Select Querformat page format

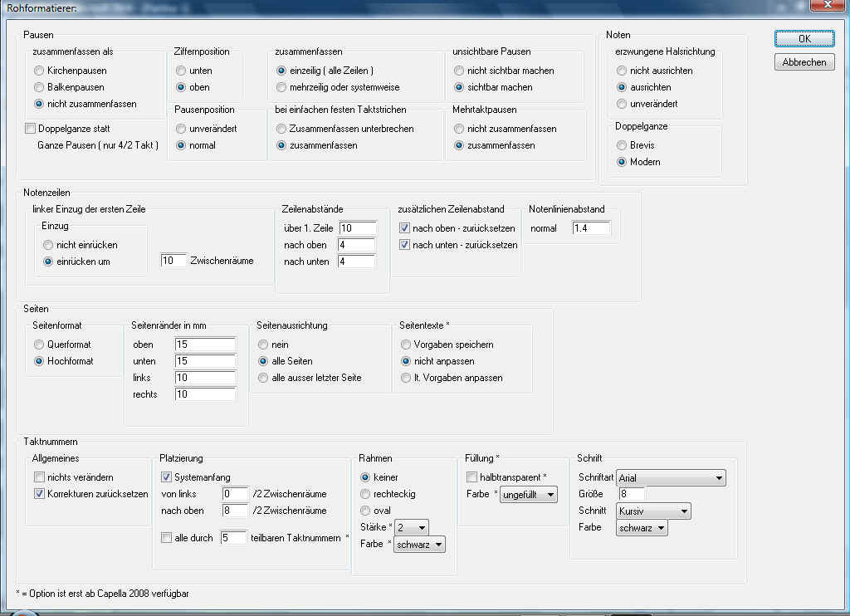pyautogui.click(x=39, y=345)
